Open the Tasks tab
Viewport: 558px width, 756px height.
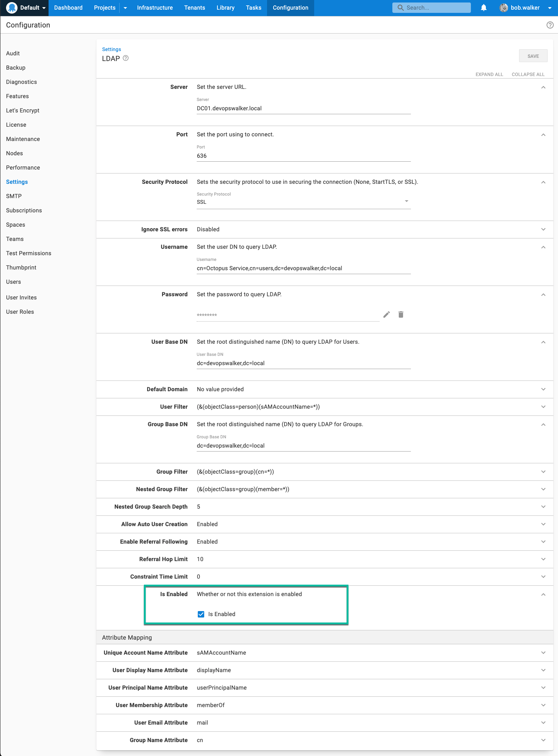(x=253, y=8)
